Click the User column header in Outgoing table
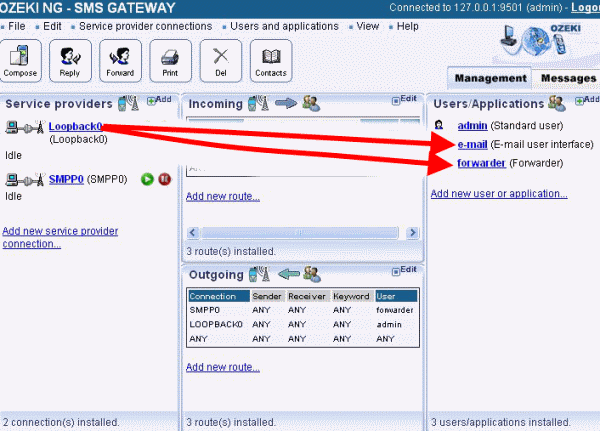The image size is (600, 431). 396,296
